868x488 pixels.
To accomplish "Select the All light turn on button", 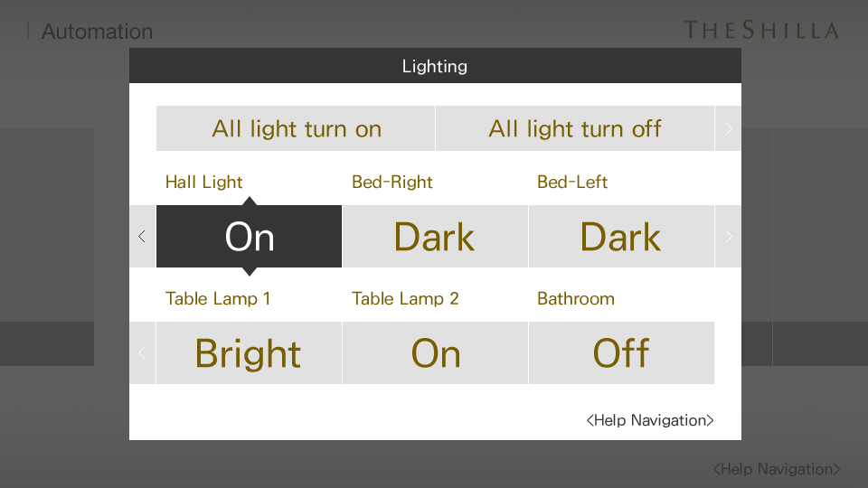I will 296,128.
